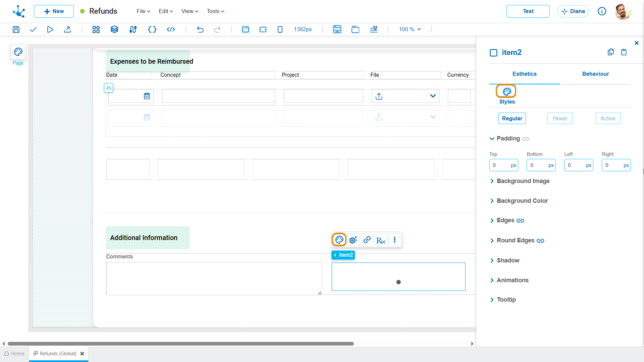Switch to the Behaviour tab
This screenshot has width=644, height=362.
pyautogui.click(x=595, y=74)
